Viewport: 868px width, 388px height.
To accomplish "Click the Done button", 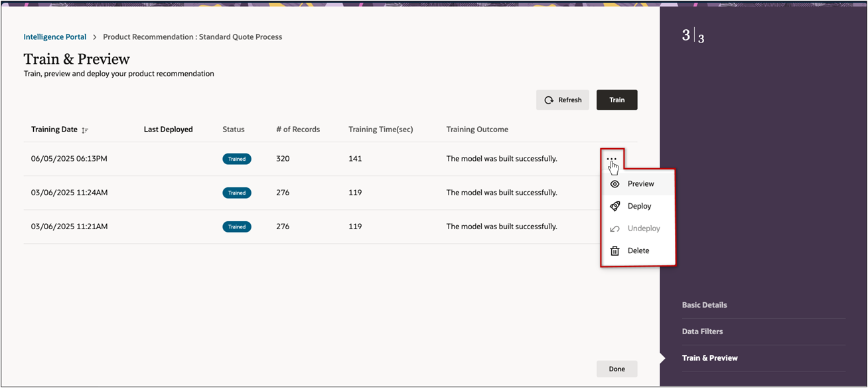I will coord(616,369).
